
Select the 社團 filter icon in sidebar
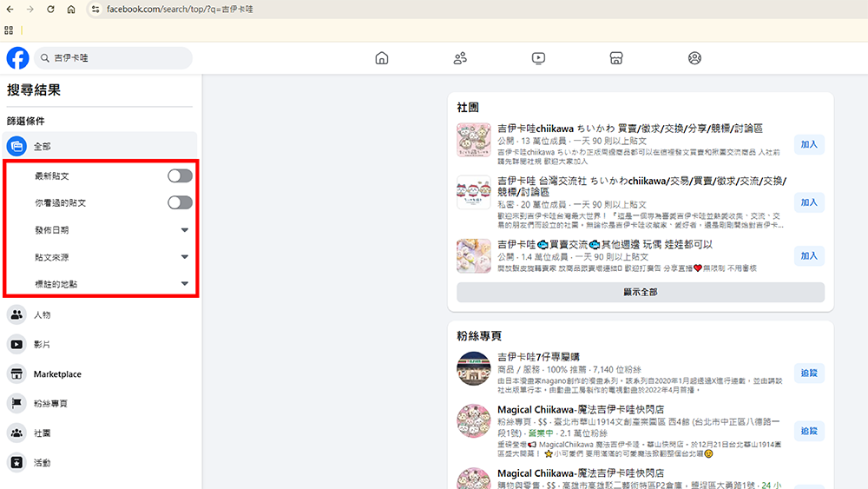(16, 433)
